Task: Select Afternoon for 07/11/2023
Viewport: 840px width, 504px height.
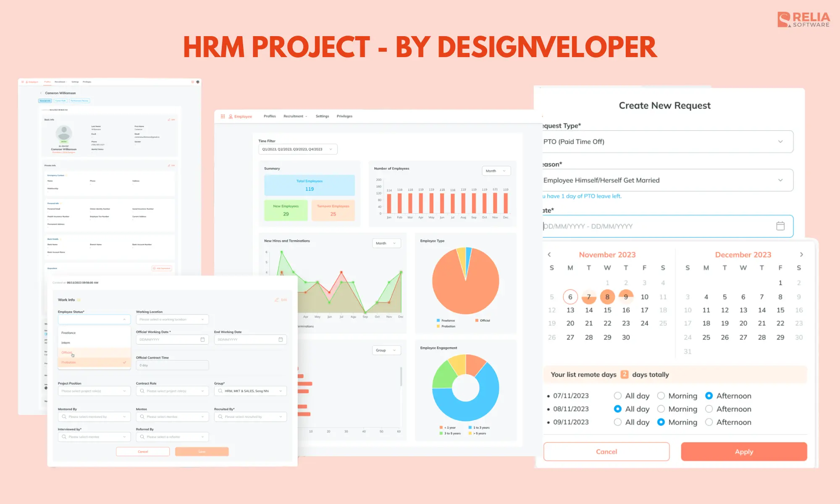Action: 709,396
